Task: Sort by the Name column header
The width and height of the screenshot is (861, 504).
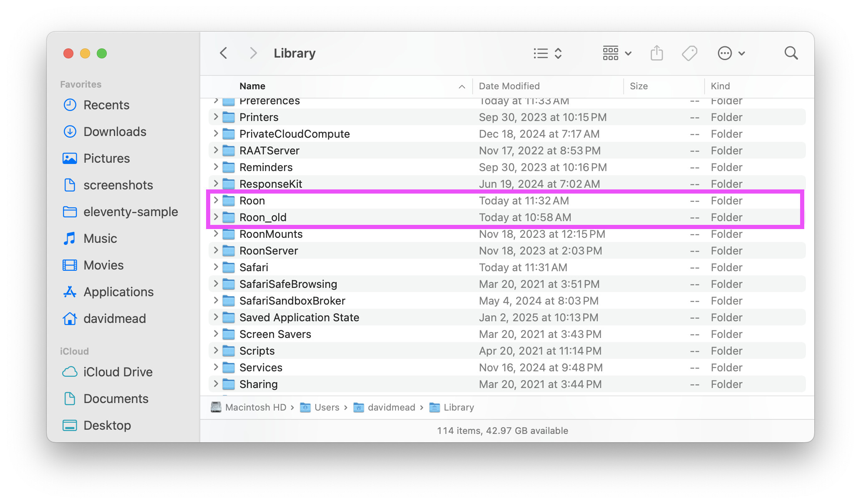Action: click(x=252, y=86)
